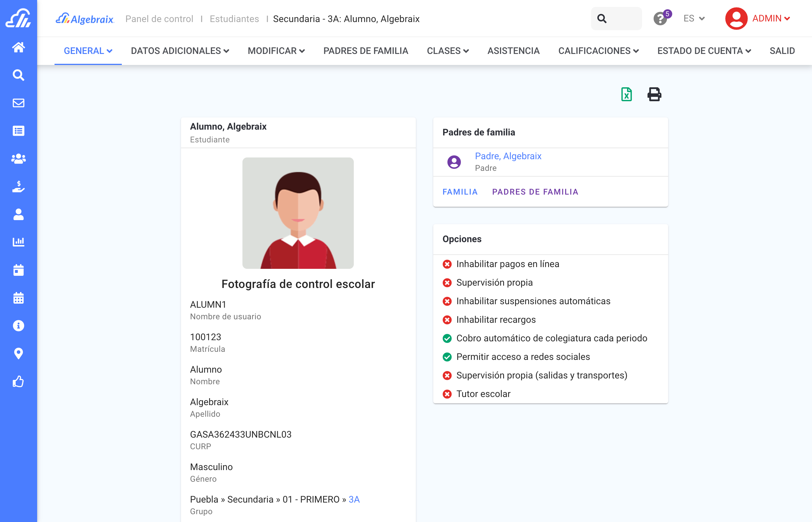Click the printer icon
Image resolution: width=812 pixels, height=522 pixels.
(654, 94)
